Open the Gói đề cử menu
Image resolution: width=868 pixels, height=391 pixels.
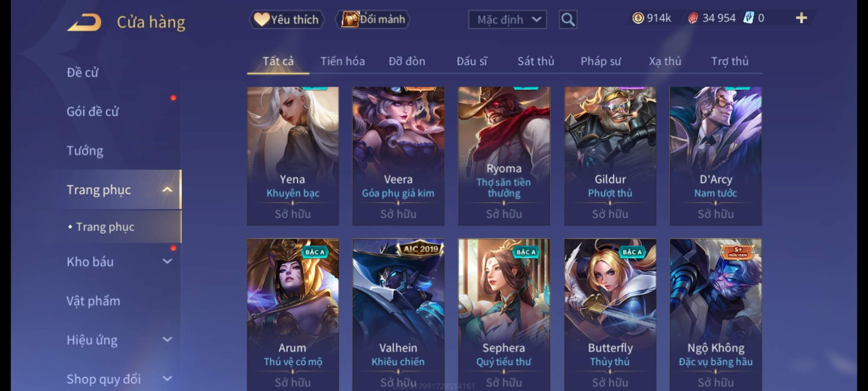pos(93,112)
